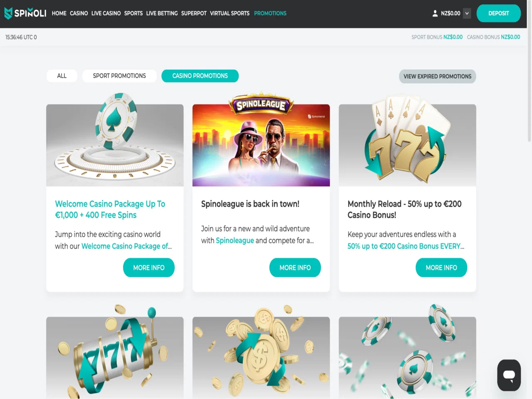Select the ALL promotions filter
This screenshot has height=399, width=532.
coord(62,76)
